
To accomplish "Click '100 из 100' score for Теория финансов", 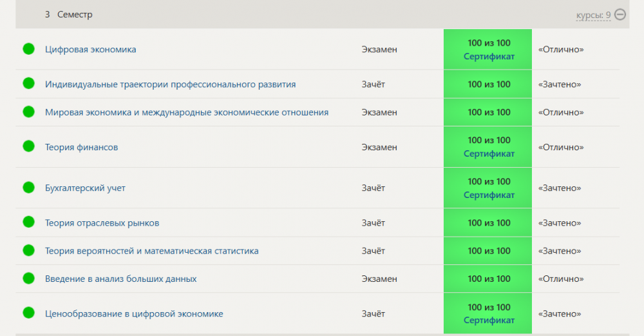I will tap(489, 140).
